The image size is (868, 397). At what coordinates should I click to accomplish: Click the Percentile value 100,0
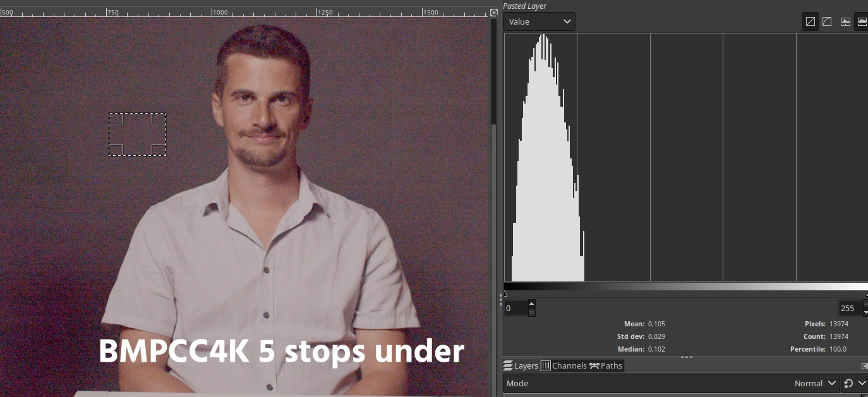click(x=838, y=349)
